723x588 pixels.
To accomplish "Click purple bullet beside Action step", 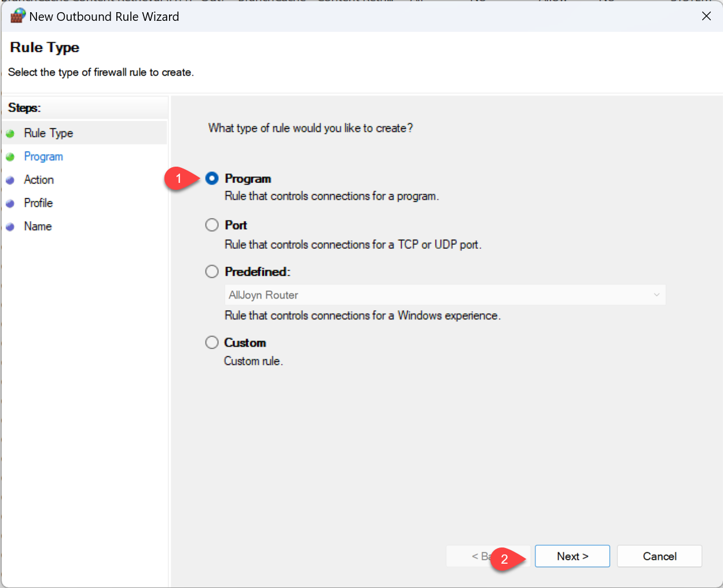I will pos(10,180).
